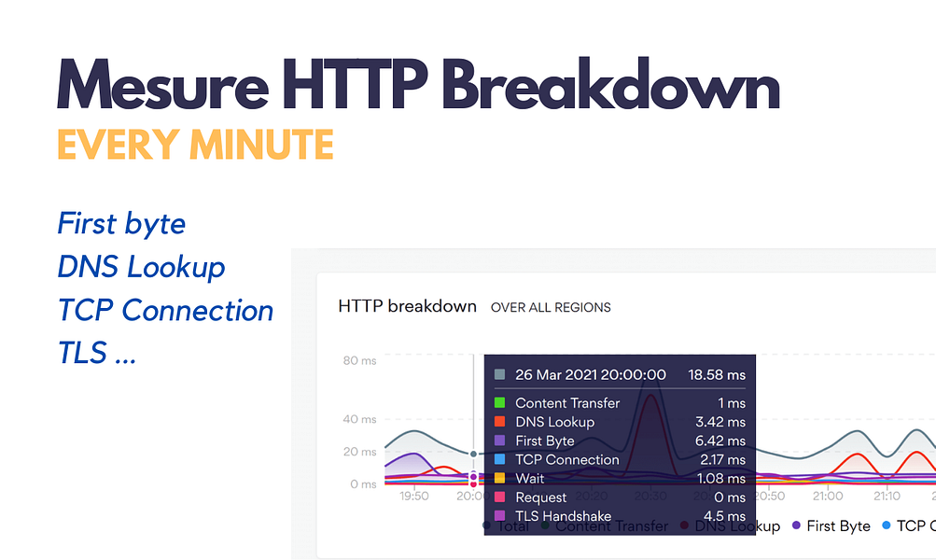936x560 pixels.
Task: Click the orange DNS Lookup tooltip swatch
Action: [x=499, y=422]
